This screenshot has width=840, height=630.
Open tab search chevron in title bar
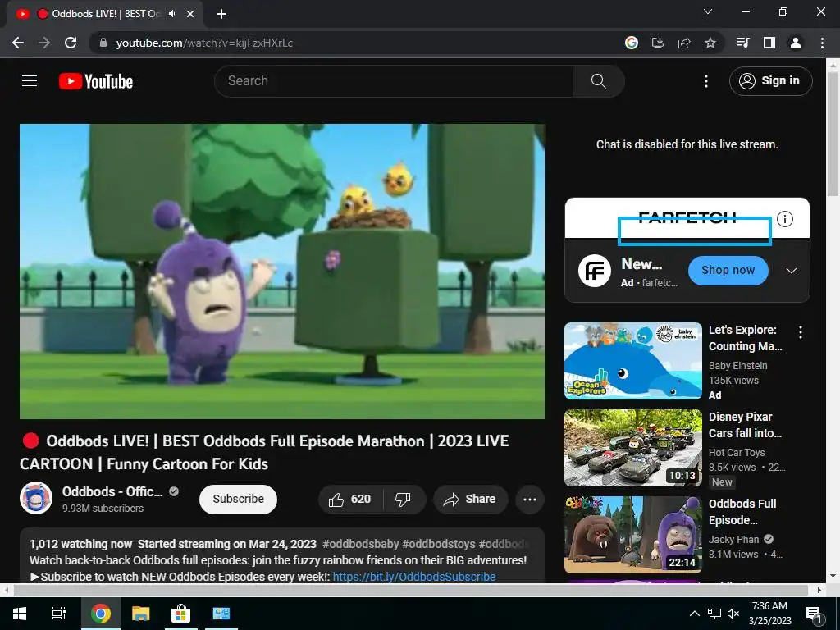pyautogui.click(x=708, y=11)
